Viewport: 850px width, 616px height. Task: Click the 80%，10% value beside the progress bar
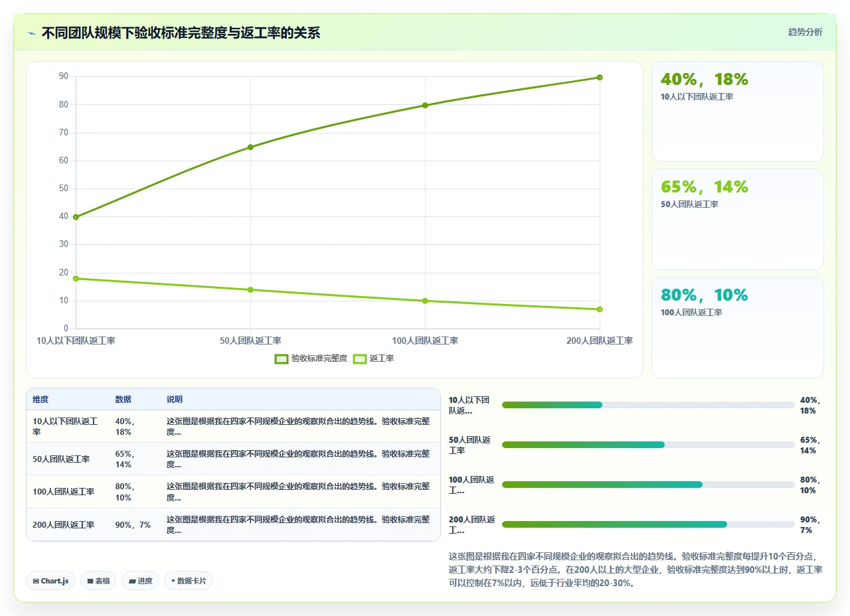pos(811,485)
